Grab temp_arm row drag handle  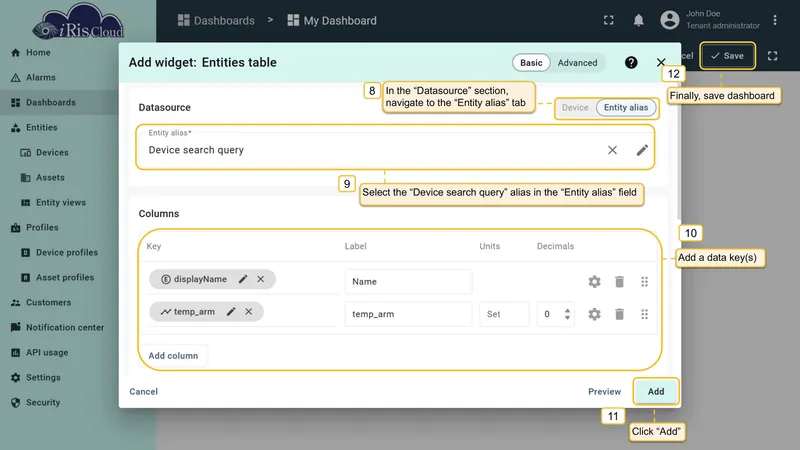tap(644, 314)
